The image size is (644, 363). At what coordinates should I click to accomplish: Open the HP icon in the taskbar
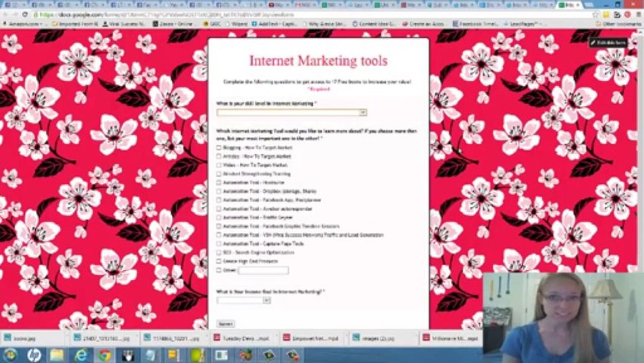pyautogui.click(x=34, y=355)
